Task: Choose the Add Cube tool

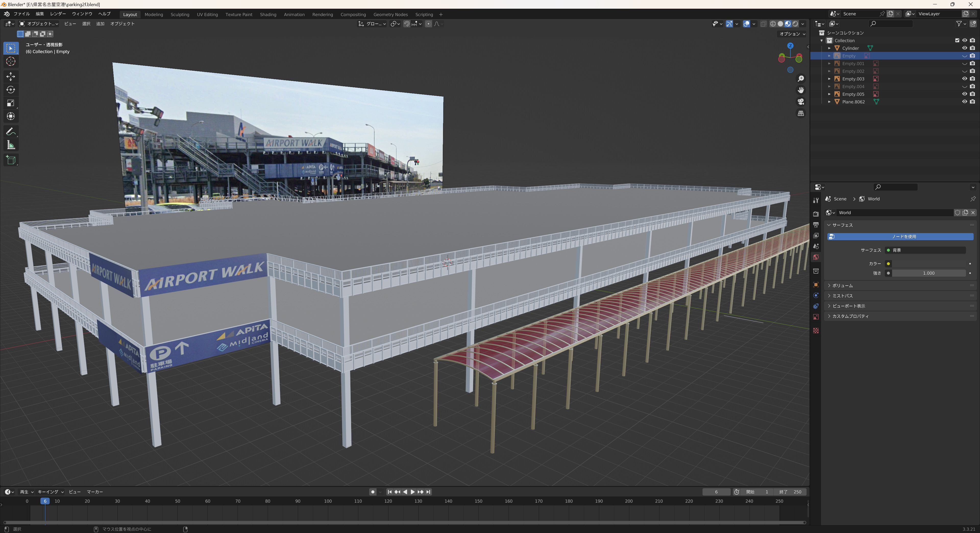Action: coord(11,160)
